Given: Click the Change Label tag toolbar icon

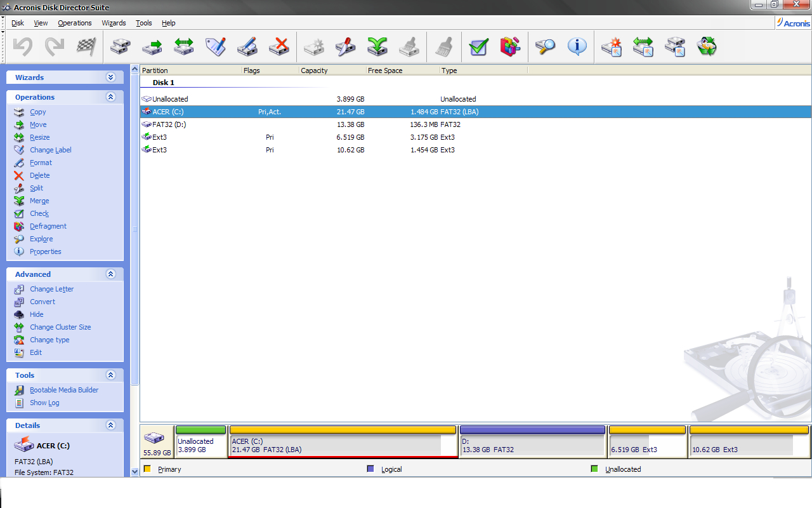Looking at the screenshot, I should click(216, 46).
